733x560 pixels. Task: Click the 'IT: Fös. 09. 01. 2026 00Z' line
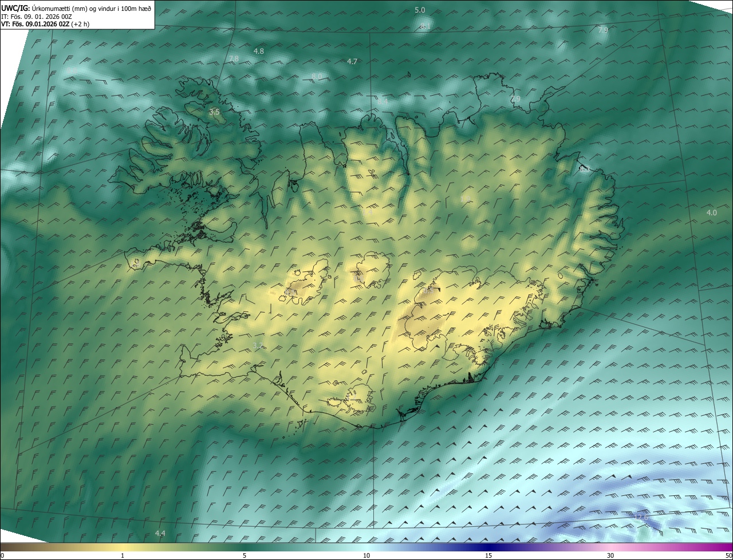36,17
